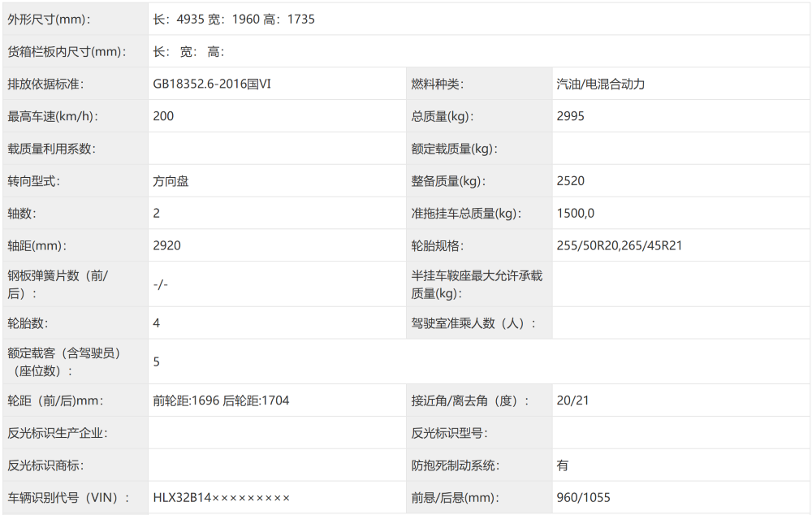Viewport: 812px width, 515px height.
Task: Click the approach/departure angle value 20/21
Action: pyautogui.click(x=572, y=400)
